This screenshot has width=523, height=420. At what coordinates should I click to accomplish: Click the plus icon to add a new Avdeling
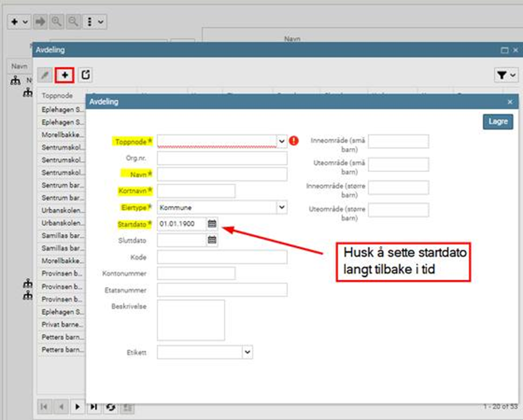pyautogui.click(x=64, y=75)
